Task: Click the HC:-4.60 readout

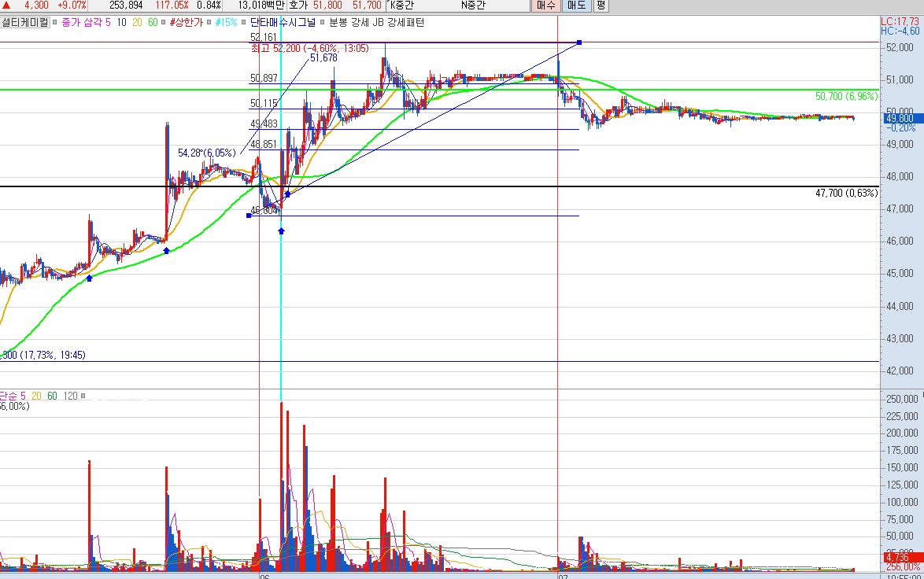Action: (x=900, y=31)
